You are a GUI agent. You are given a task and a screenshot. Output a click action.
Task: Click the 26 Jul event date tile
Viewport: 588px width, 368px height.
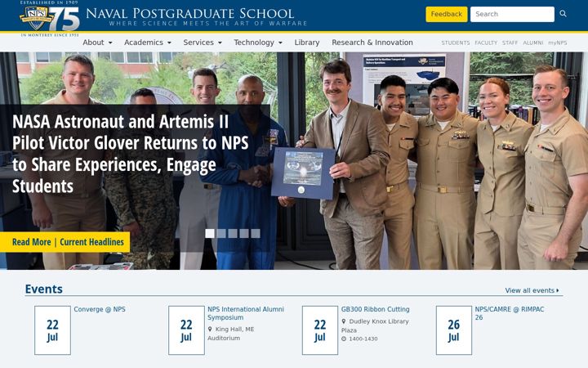click(x=454, y=330)
